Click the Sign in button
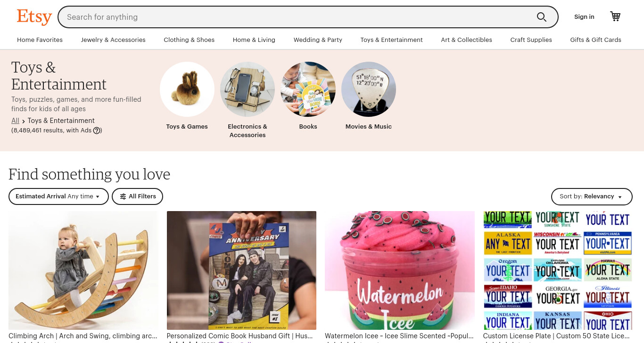The image size is (644, 343). pos(584,17)
